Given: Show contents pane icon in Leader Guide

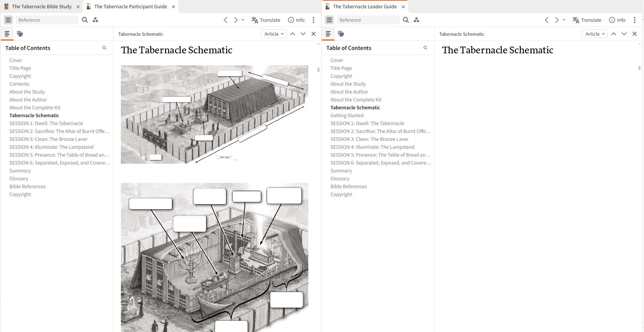Looking at the screenshot, I should (x=328, y=34).
